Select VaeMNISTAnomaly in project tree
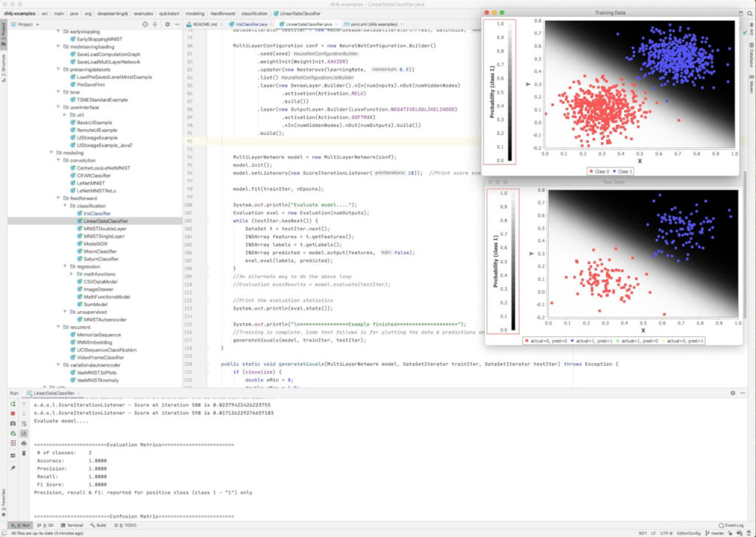756x537 pixels. tap(98, 380)
